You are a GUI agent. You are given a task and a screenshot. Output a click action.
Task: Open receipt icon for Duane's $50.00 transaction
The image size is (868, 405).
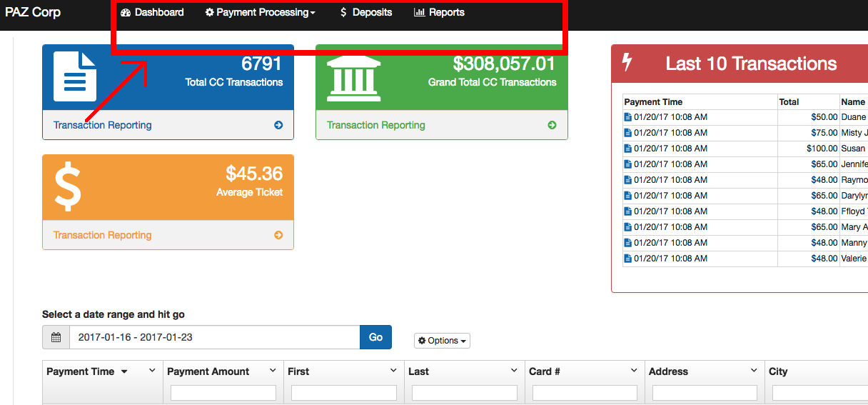click(628, 117)
